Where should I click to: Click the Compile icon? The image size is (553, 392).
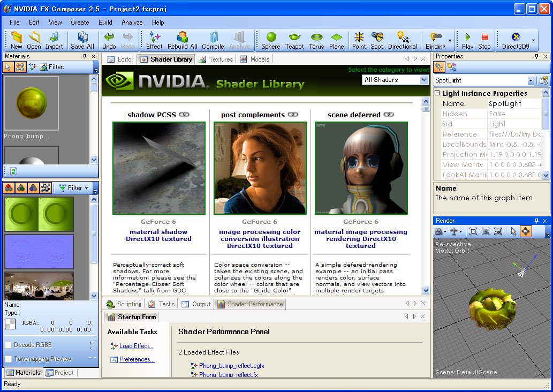pos(213,37)
